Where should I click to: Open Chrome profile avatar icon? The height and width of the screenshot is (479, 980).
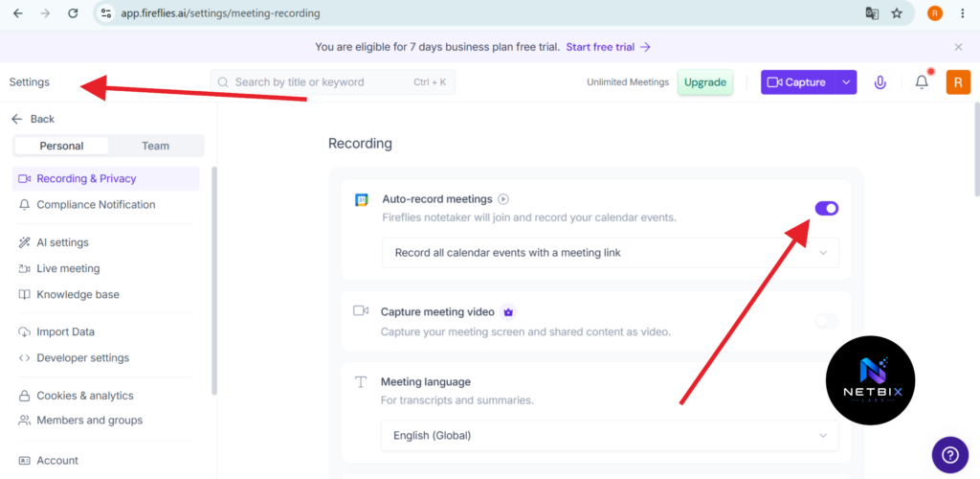[x=935, y=13]
